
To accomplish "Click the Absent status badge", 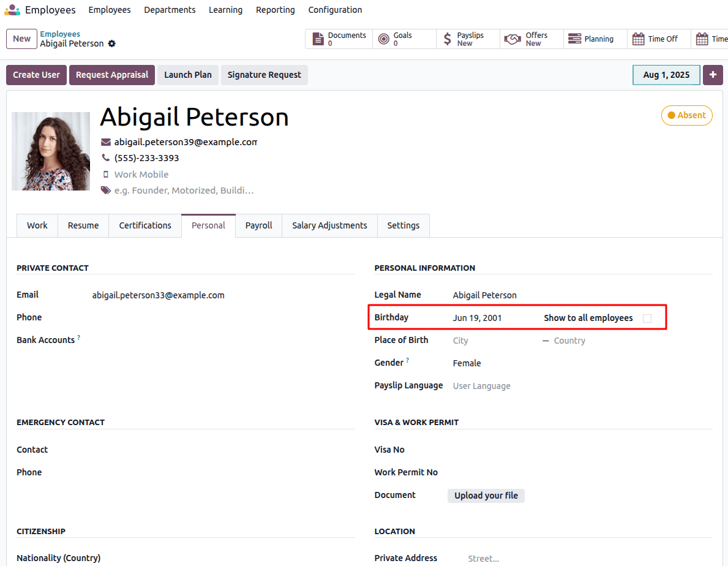I will click(x=686, y=115).
